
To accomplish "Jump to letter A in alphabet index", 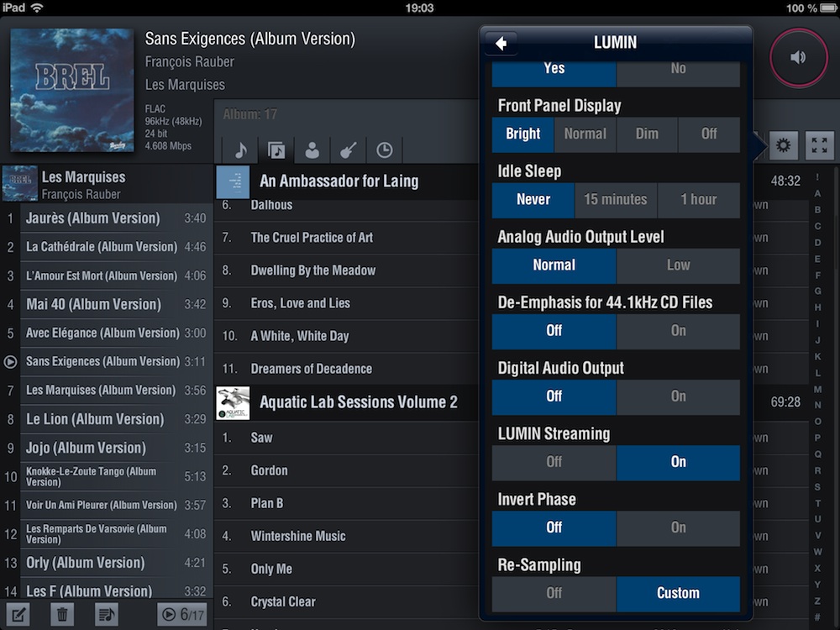I will point(817,193).
